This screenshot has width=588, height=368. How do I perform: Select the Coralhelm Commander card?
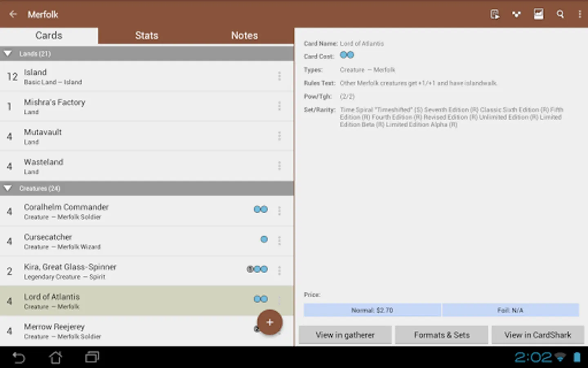(147, 211)
